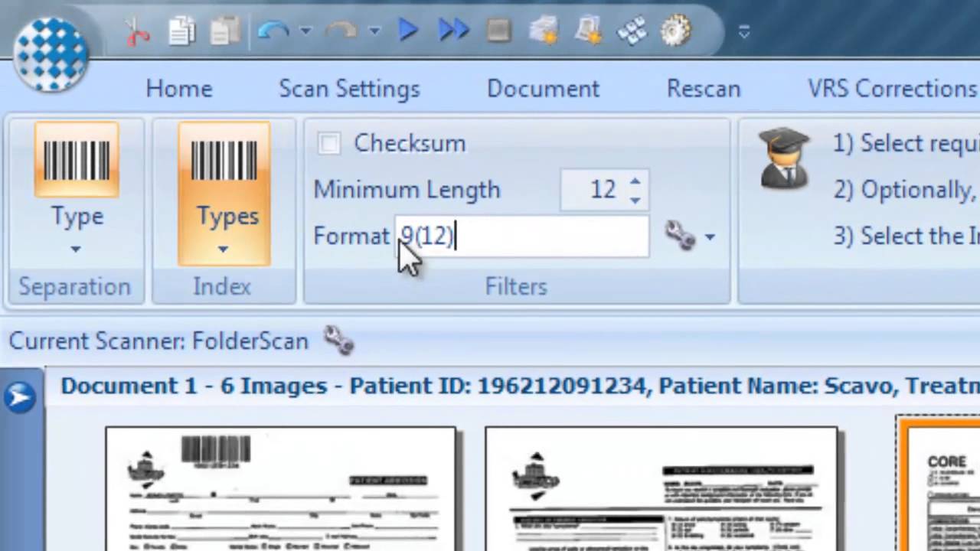
Task: Expand the Index Types dropdown arrow
Action: [224, 249]
